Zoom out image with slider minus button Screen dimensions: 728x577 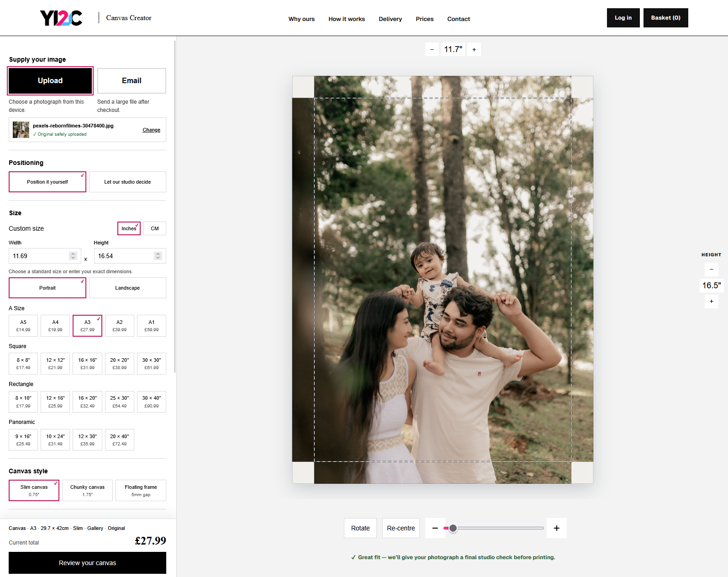point(435,528)
